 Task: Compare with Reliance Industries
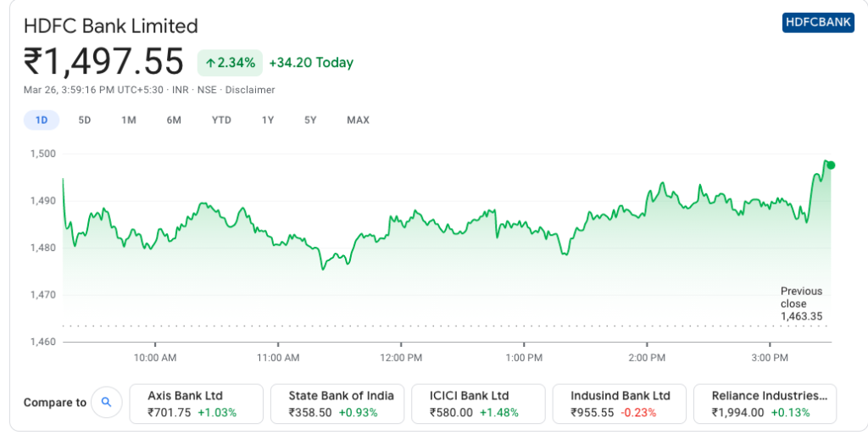tap(765, 404)
